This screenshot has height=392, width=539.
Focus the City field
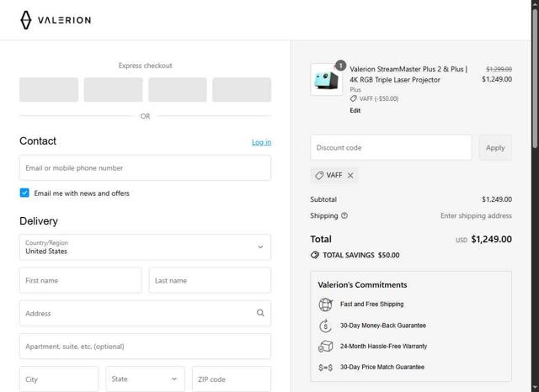pos(59,379)
